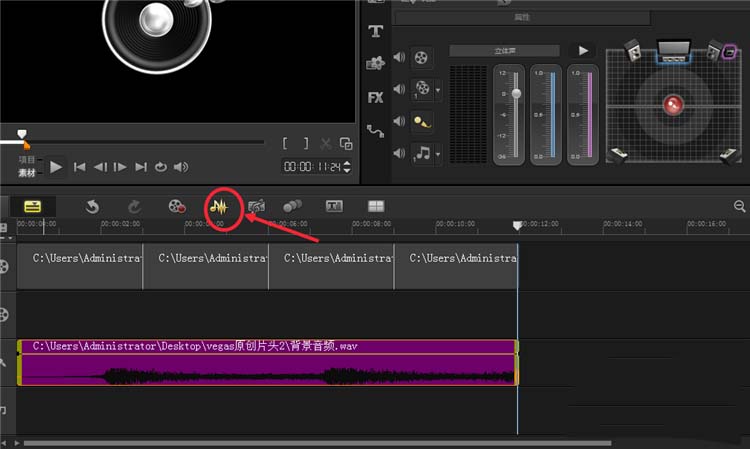The height and width of the screenshot is (449, 750).
Task: Select the Music Track 1 note button
Action: (422, 153)
